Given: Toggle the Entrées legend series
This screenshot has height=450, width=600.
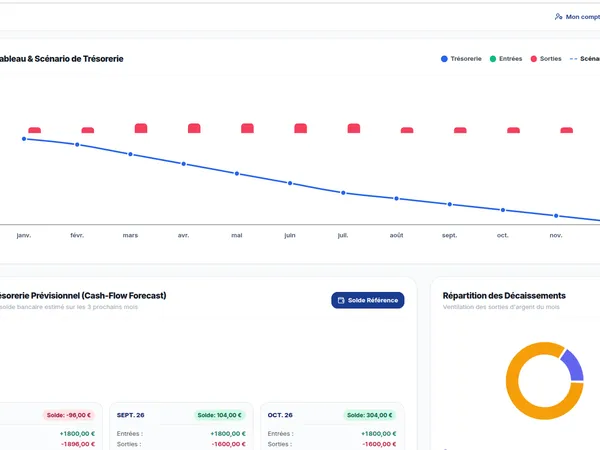Looking at the screenshot, I should coord(506,59).
